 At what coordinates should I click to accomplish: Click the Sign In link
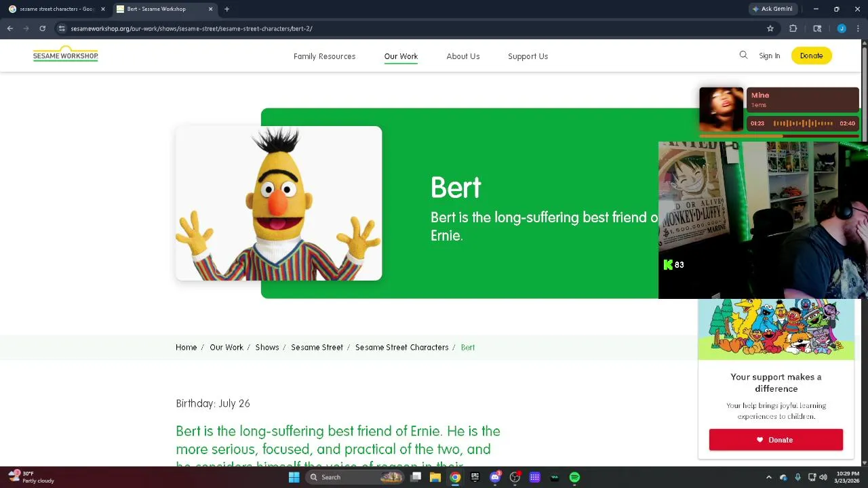[770, 56]
